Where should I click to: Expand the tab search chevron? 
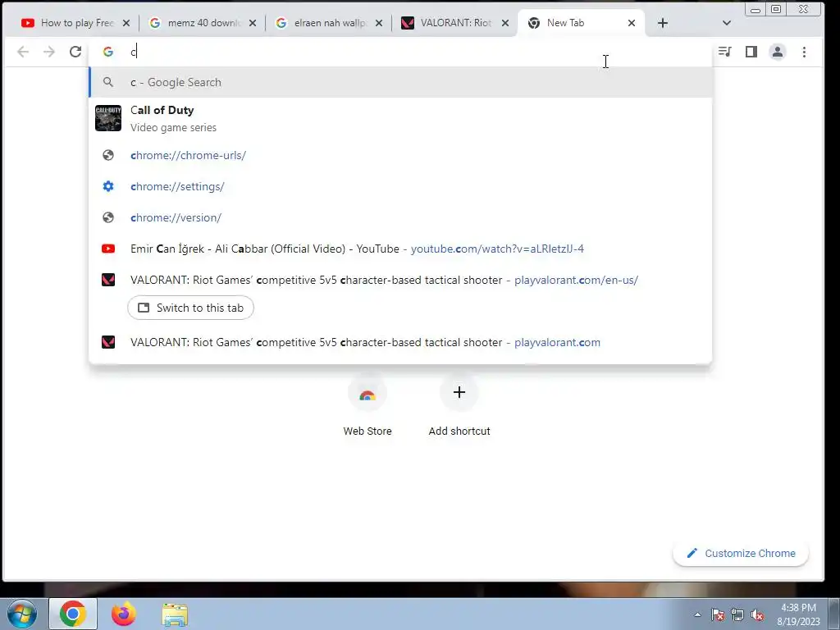tap(727, 23)
